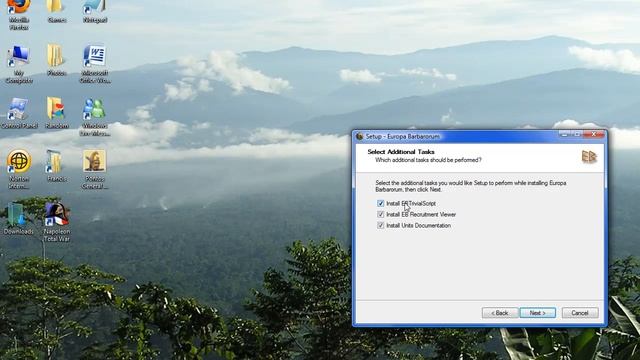This screenshot has width=640, height=360.
Task: Open the Photos folder on the desktop
Action: pyautogui.click(x=56, y=60)
